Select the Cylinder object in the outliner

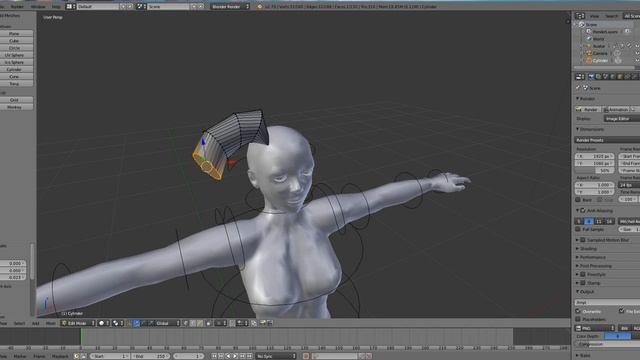point(600,60)
